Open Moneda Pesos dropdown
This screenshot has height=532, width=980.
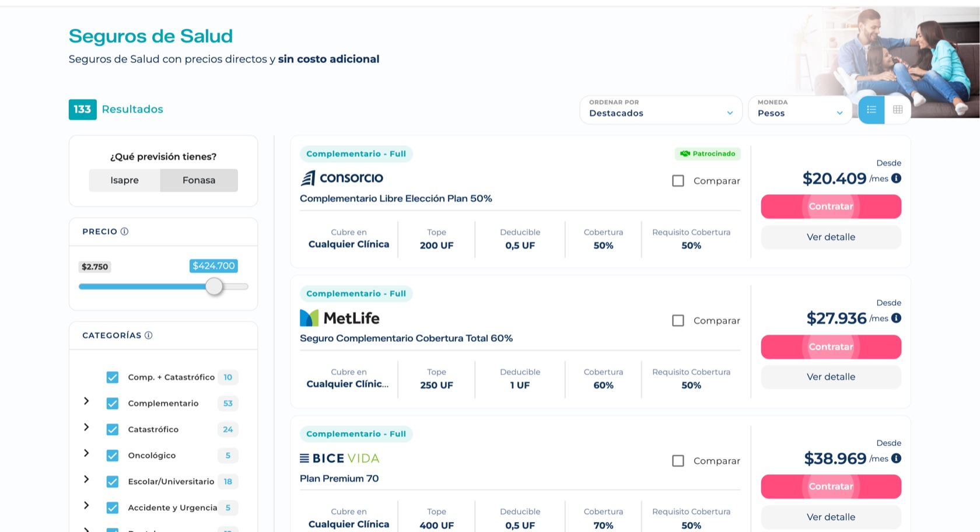(800, 110)
